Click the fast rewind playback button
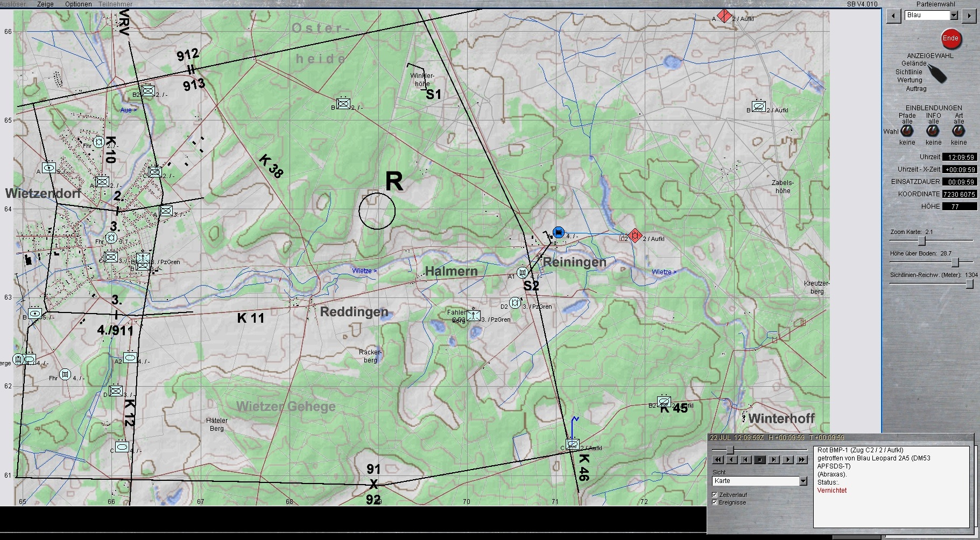The width and height of the screenshot is (980, 540). tap(717, 460)
